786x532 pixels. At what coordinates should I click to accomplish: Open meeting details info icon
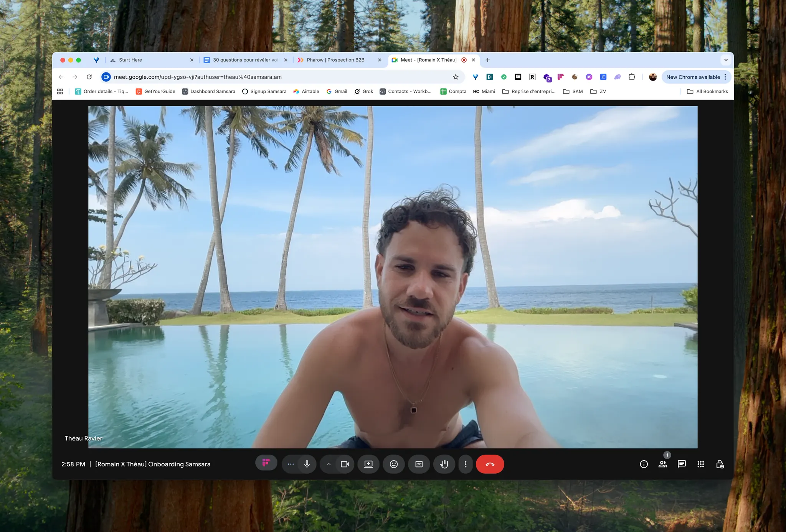(x=644, y=464)
